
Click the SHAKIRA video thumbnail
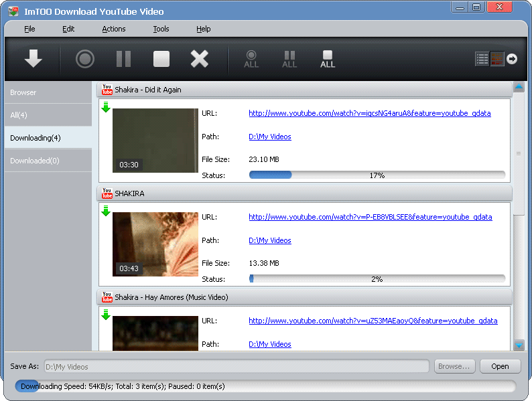(x=155, y=244)
